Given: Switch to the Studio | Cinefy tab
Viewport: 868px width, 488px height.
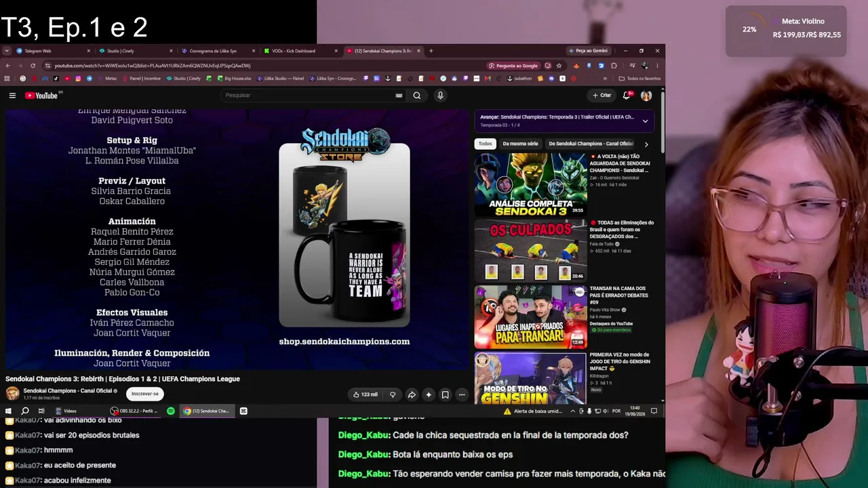Looking at the screenshot, I should pyautogui.click(x=134, y=51).
